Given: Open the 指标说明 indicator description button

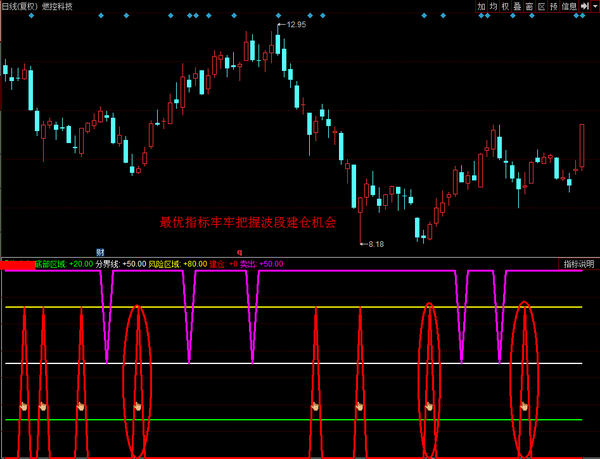Looking at the screenshot, I should [x=578, y=264].
